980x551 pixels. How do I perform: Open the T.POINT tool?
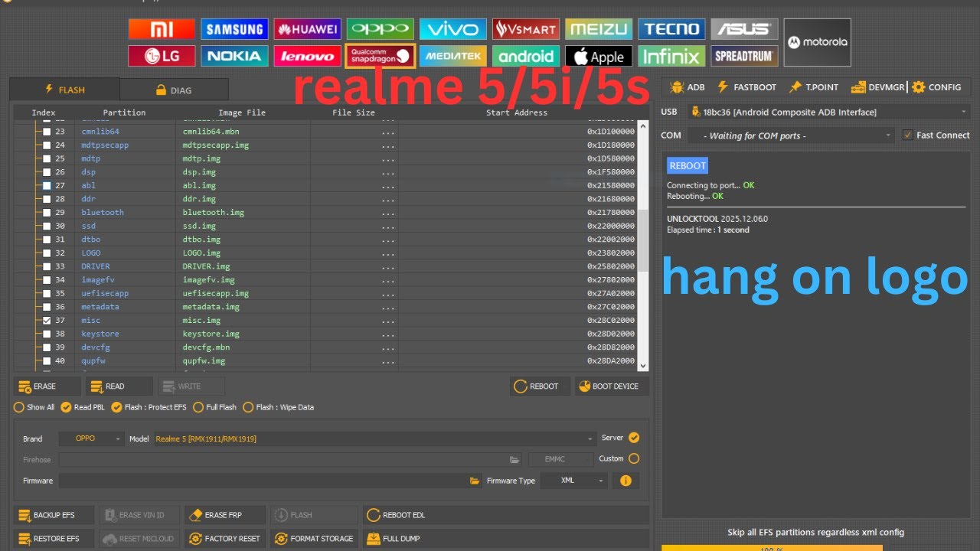(x=814, y=87)
